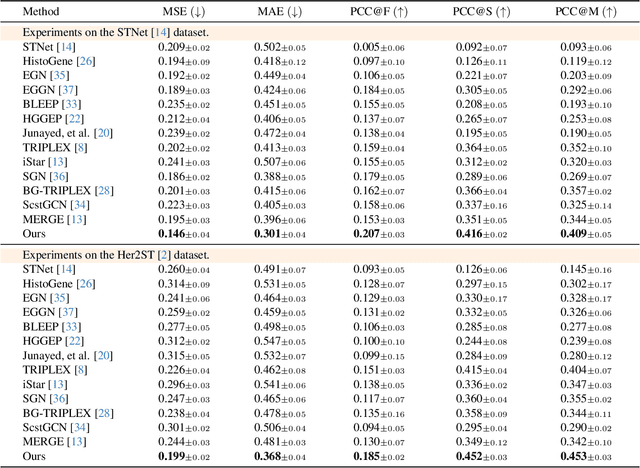Click the BG-TRIPLEX PCC@S cell '0.366±0.04'
Screen dimensions: 640x468
pyautogui.click(x=482, y=191)
